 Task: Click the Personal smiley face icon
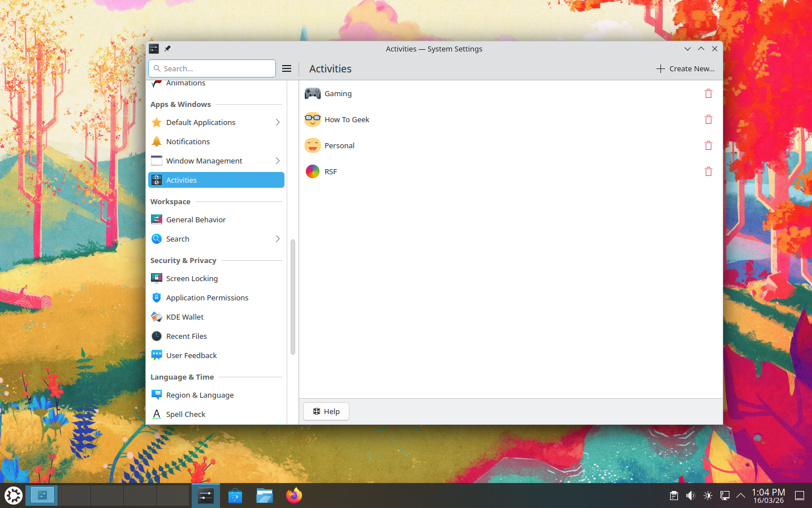[x=313, y=146]
